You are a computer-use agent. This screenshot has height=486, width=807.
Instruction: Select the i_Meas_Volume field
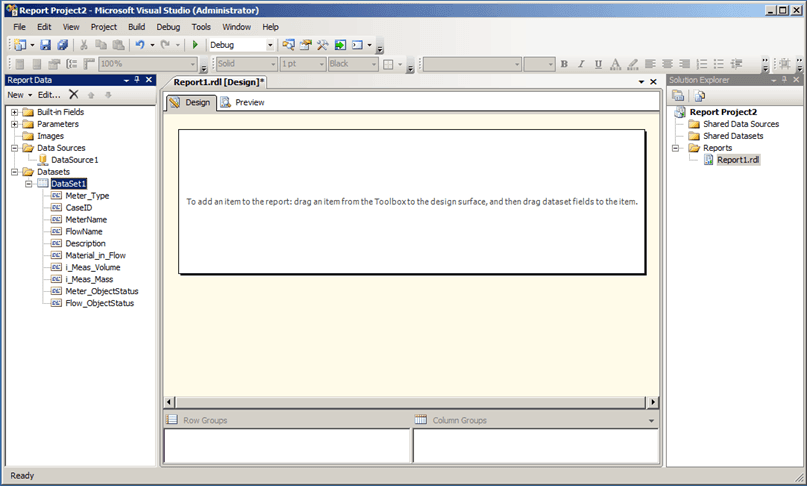coord(93,267)
